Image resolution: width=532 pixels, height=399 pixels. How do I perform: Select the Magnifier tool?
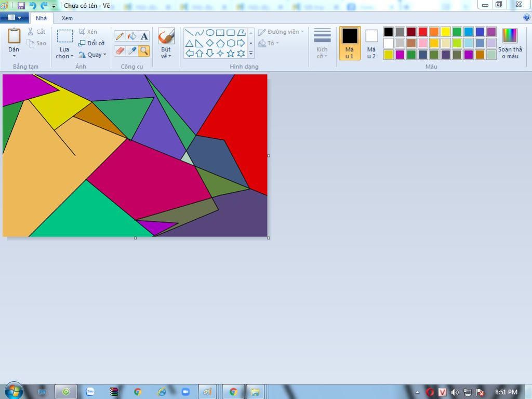pos(144,51)
